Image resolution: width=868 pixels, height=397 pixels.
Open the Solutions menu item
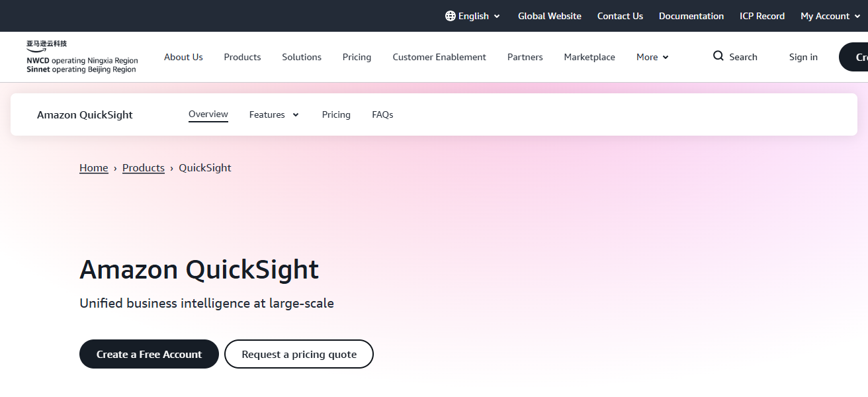[301, 57]
